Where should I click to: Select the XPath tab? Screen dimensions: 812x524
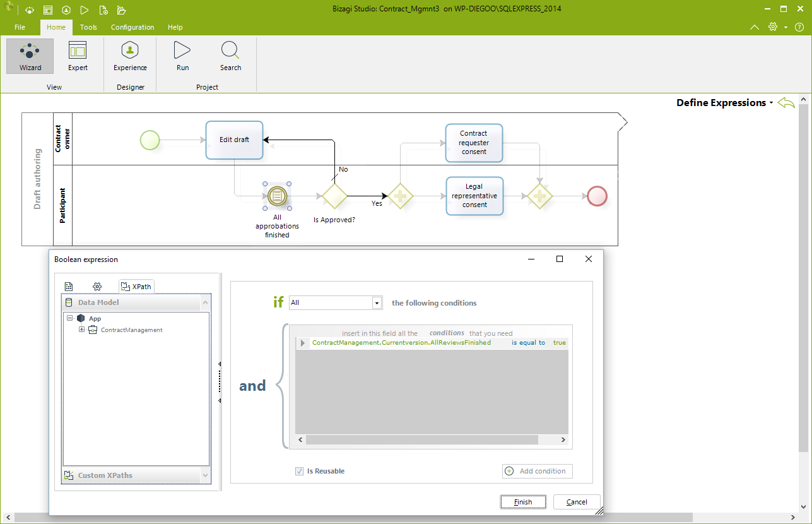click(136, 287)
